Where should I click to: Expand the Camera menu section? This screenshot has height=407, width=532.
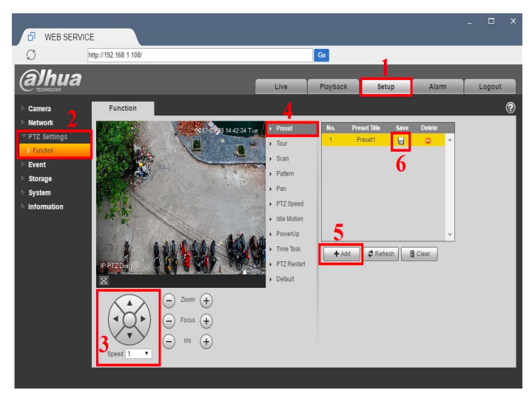(38, 109)
